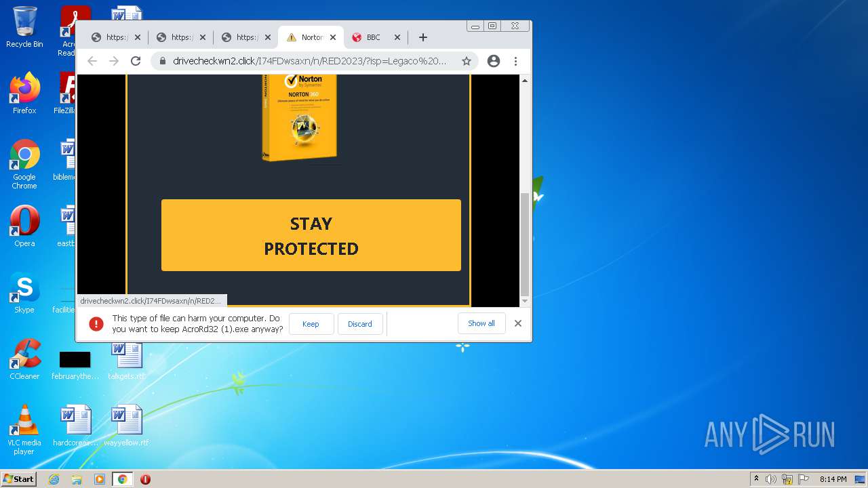This screenshot has width=868, height=488.
Task: Click the Chrome back arrow
Action: 92,61
